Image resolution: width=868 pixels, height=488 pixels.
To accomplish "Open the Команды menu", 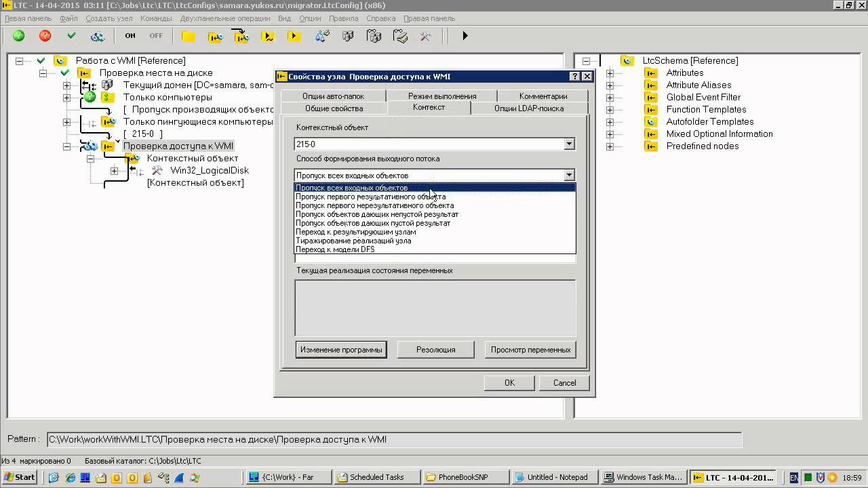I will (156, 18).
